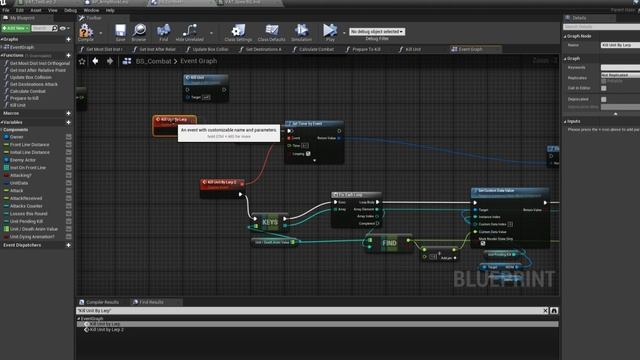The image size is (640, 360).
Task: Switch to the Compiler Results tab
Action: pyautogui.click(x=99, y=302)
